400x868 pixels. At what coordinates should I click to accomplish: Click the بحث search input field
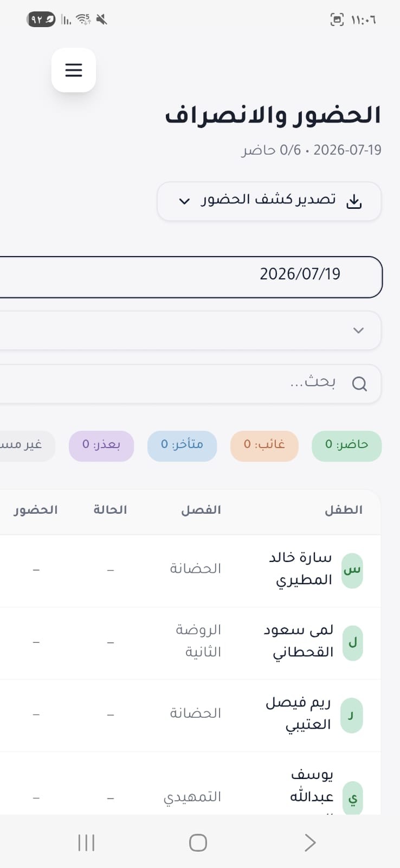[191, 384]
